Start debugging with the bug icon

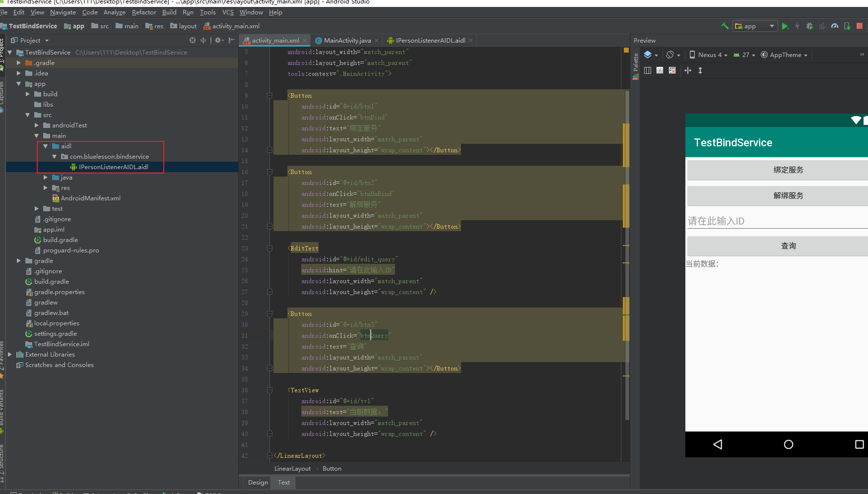pyautogui.click(x=809, y=26)
